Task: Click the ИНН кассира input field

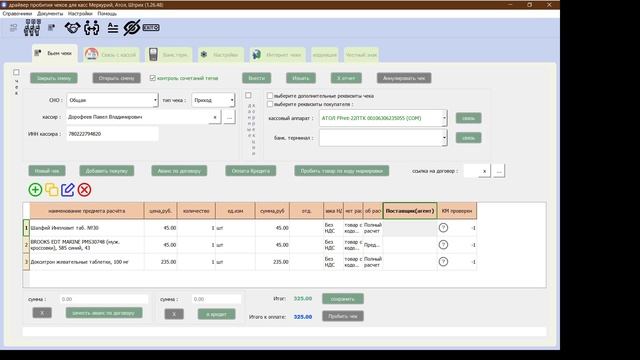Action: pyautogui.click(x=112, y=134)
